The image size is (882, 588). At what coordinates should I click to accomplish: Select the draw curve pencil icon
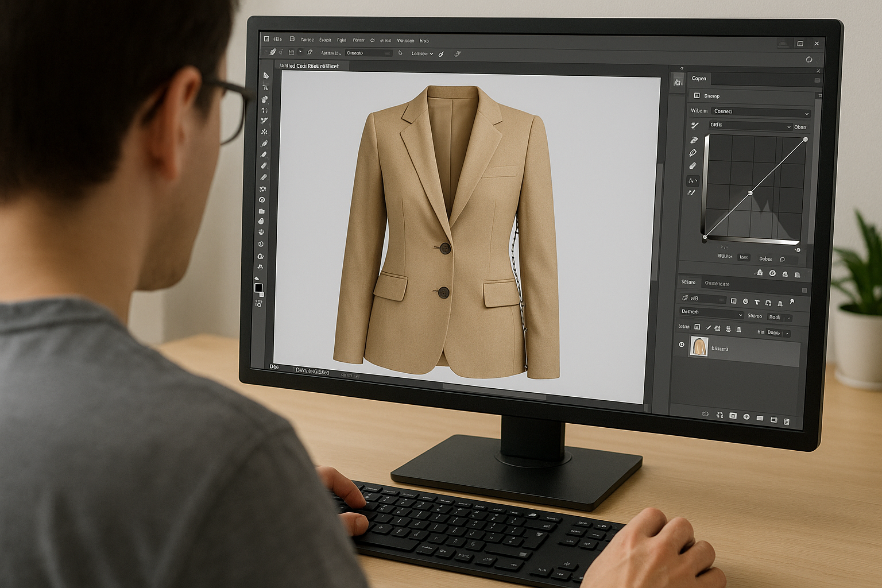(691, 193)
